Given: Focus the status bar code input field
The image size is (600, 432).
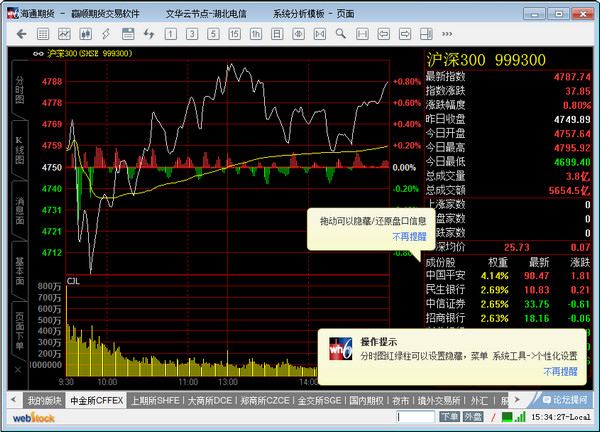Looking at the screenshot, I should 416,417.
